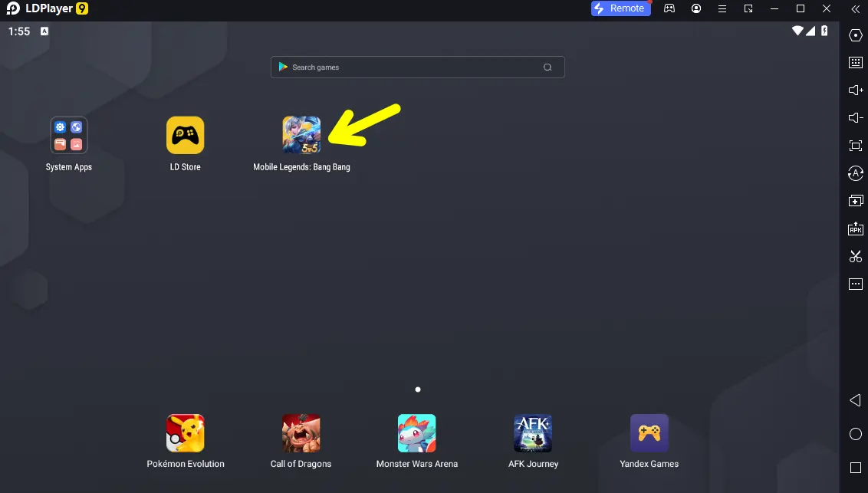Install an APK file
The width and height of the screenshot is (868, 493).
[x=855, y=228]
